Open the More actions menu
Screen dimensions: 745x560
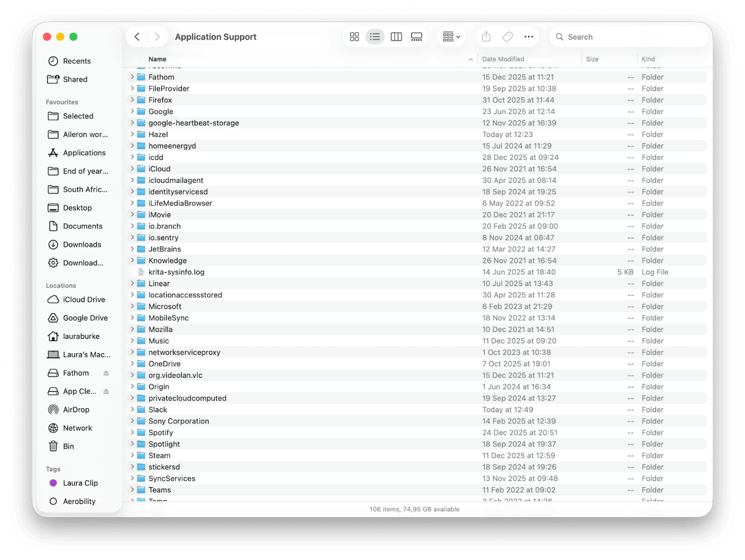coord(528,36)
